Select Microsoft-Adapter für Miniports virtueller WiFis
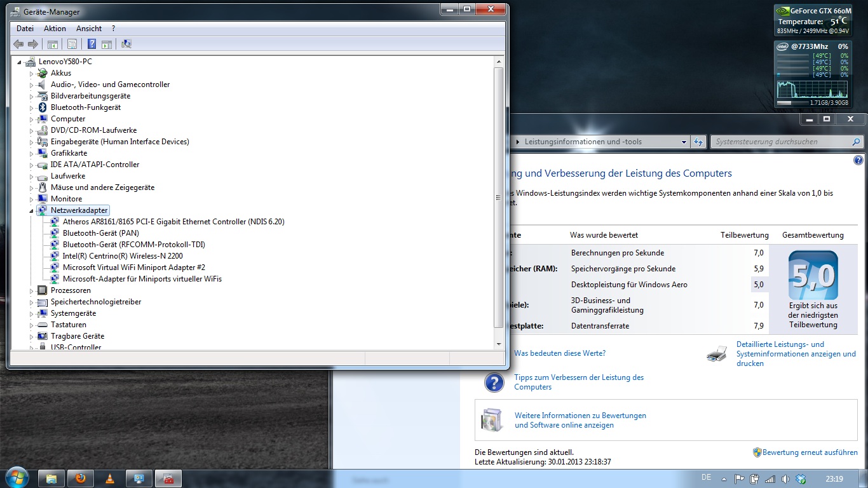 pos(142,279)
